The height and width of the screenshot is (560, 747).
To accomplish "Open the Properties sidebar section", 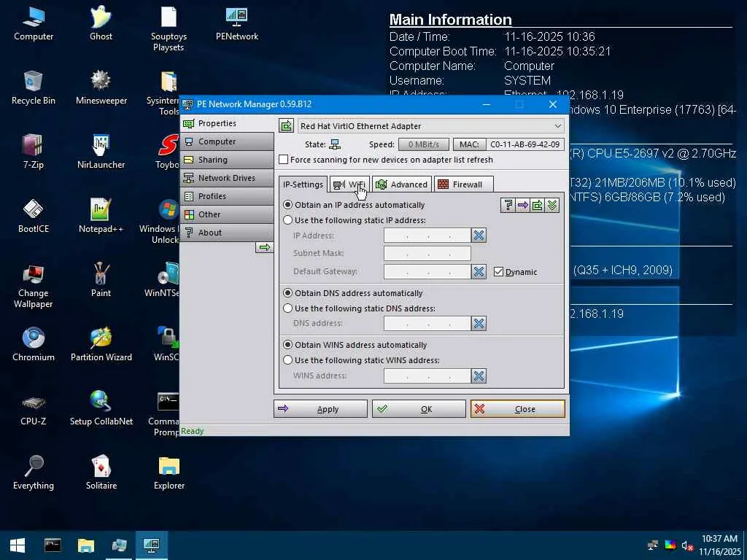I will (228, 123).
